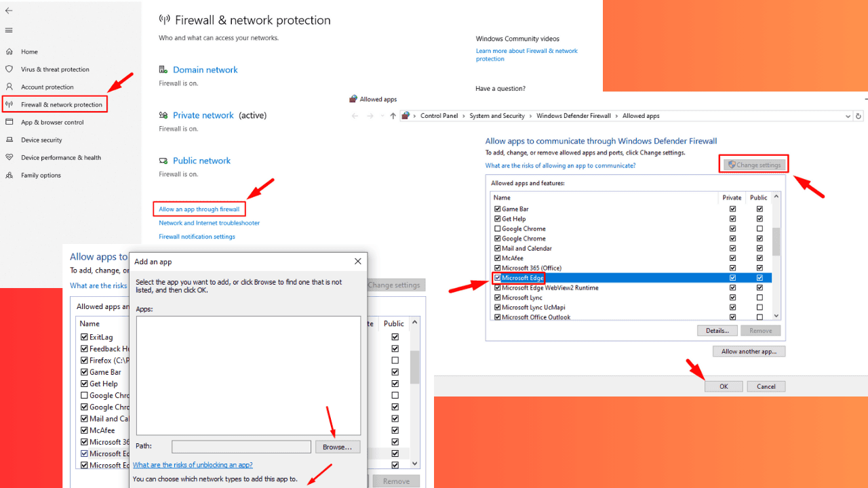Click Back arrow in Allowed apps window
The height and width of the screenshot is (488, 868).
click(x=355, y=116)
